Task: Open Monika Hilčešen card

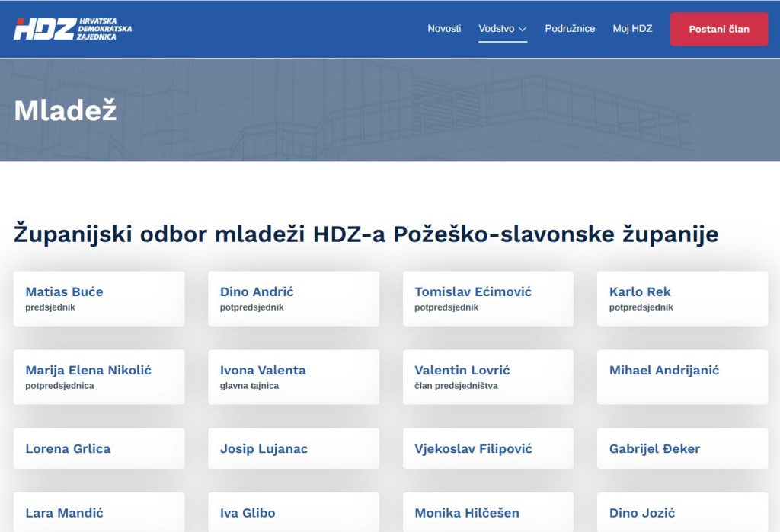Action: tap(488, 513)
